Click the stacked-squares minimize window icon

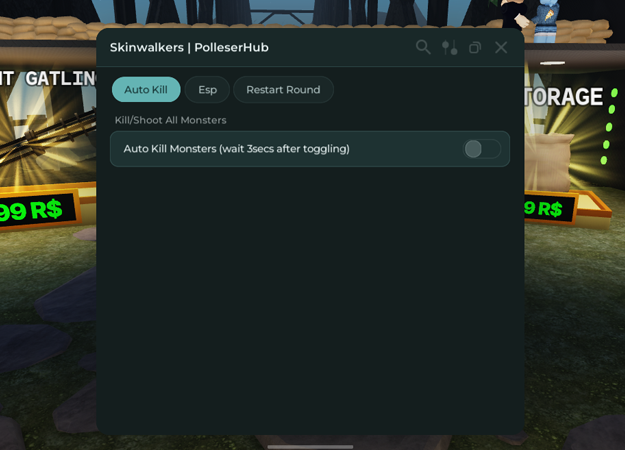coord(475,48)
